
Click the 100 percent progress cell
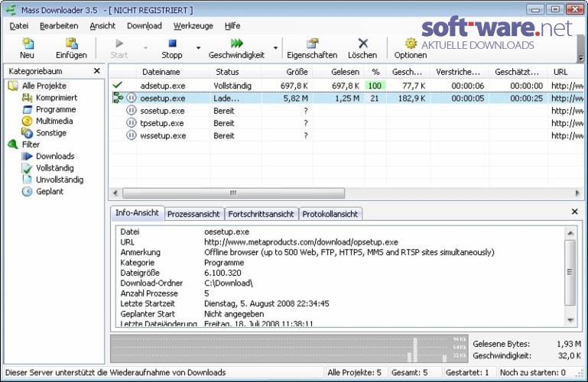[x=375, y=86]
